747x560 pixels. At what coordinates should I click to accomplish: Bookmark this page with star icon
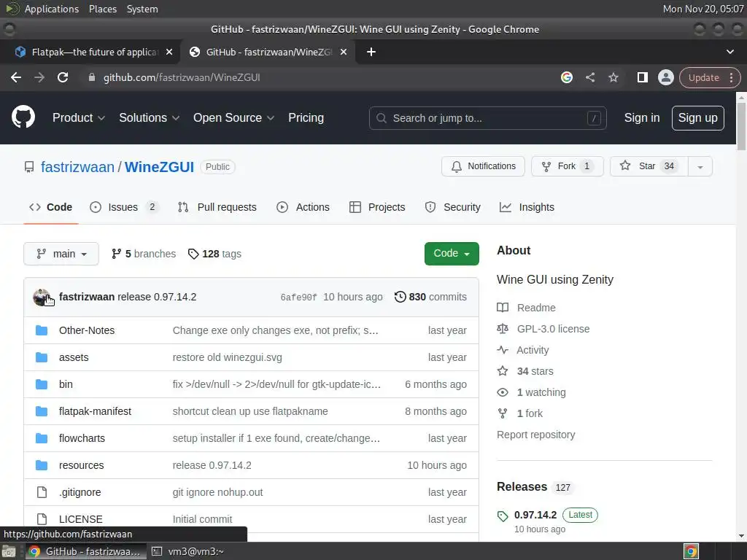(613, 77)
